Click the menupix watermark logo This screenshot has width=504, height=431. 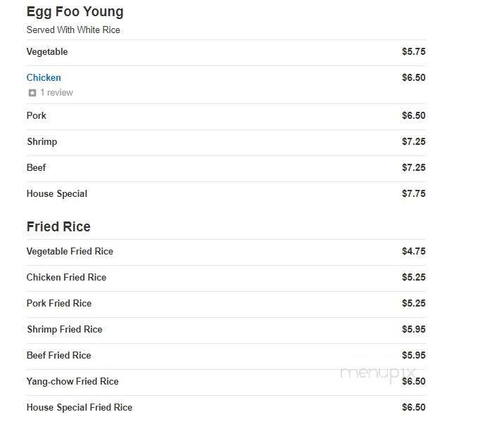coord(378,373)
